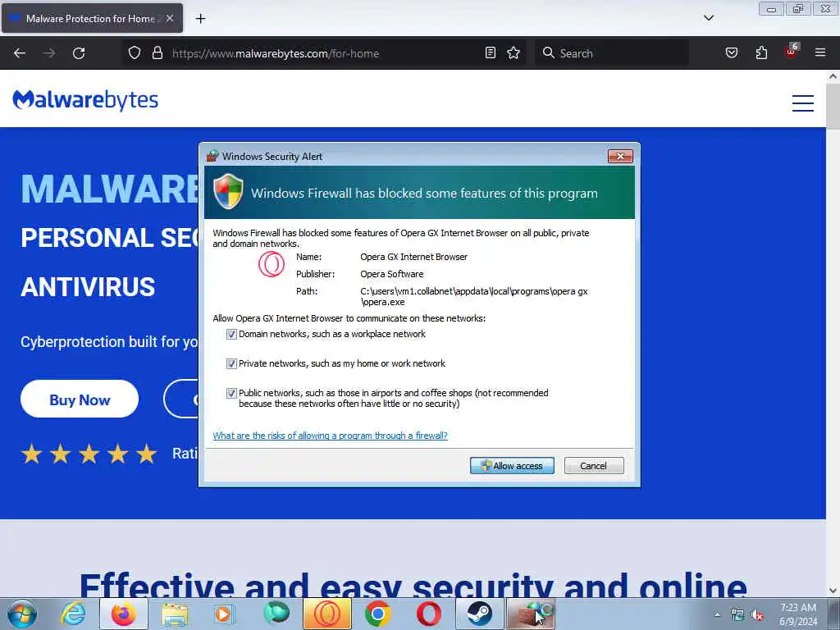List all tabs dropdown arrow
Image resolution: width=840 pixels, height=630 pixels.
[708, 18]
